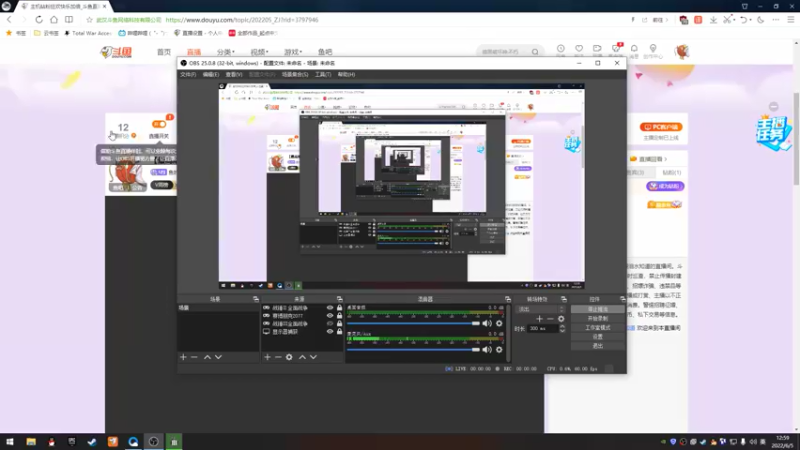
Task: Click the Douyu search input field
Action: tap(503, 52)
